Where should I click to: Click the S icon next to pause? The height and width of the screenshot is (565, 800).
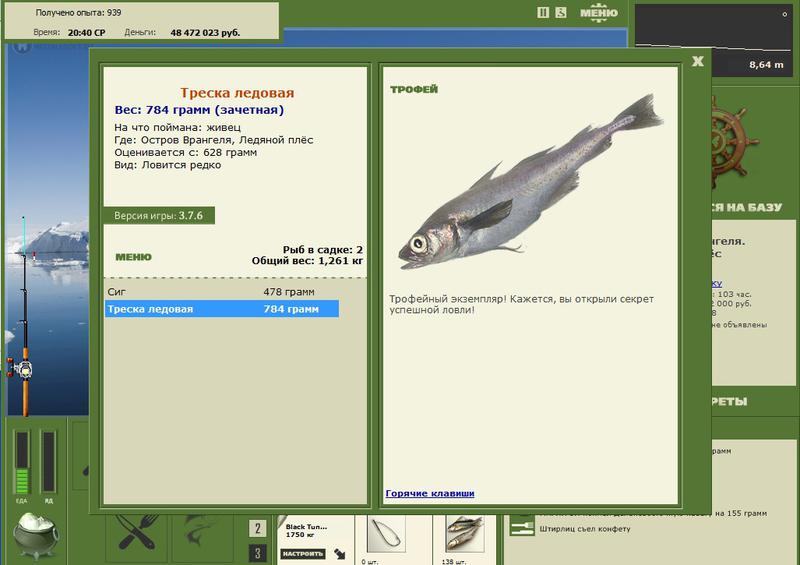[561, 13]
